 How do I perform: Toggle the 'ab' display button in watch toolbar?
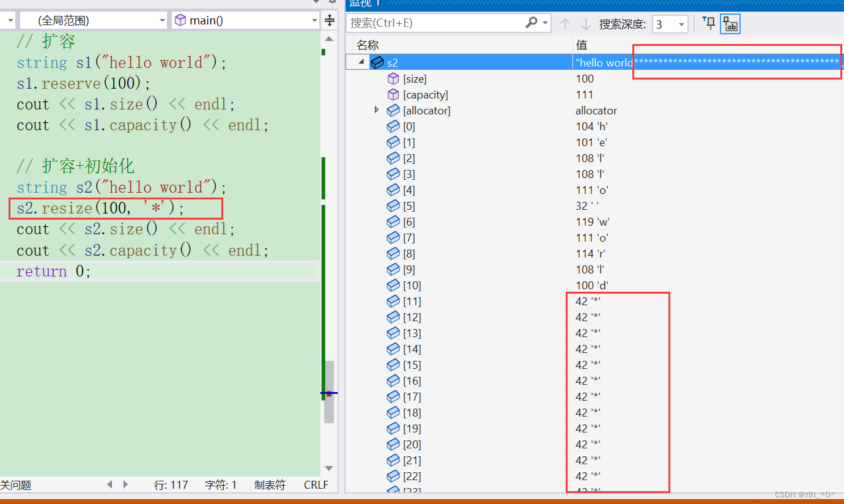coord(730,24)
